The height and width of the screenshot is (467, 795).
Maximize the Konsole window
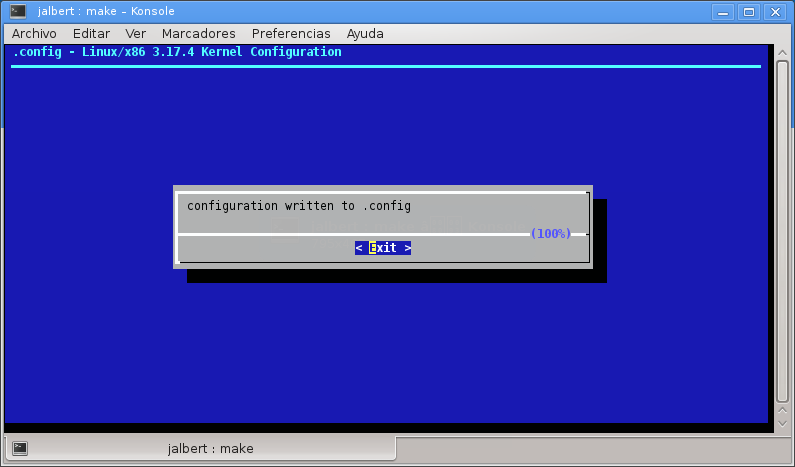pos(748,11)
